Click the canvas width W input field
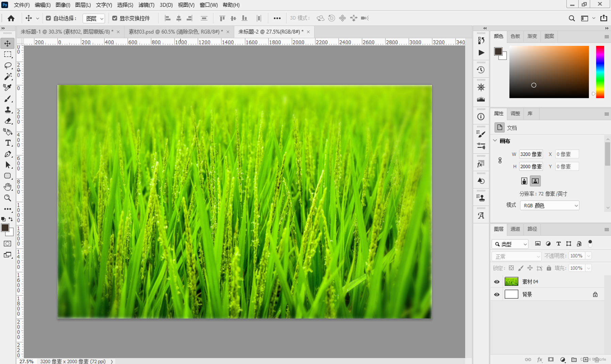The width and height of the screenshot is (611, 364). tap(531, 154)
